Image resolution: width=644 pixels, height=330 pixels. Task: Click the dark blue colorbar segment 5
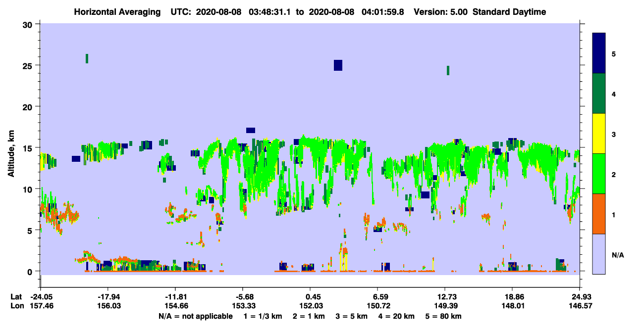pos(599,53)
